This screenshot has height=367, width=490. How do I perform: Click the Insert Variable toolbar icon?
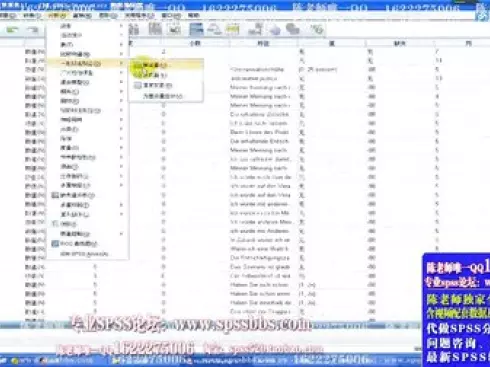click(175, 30)
